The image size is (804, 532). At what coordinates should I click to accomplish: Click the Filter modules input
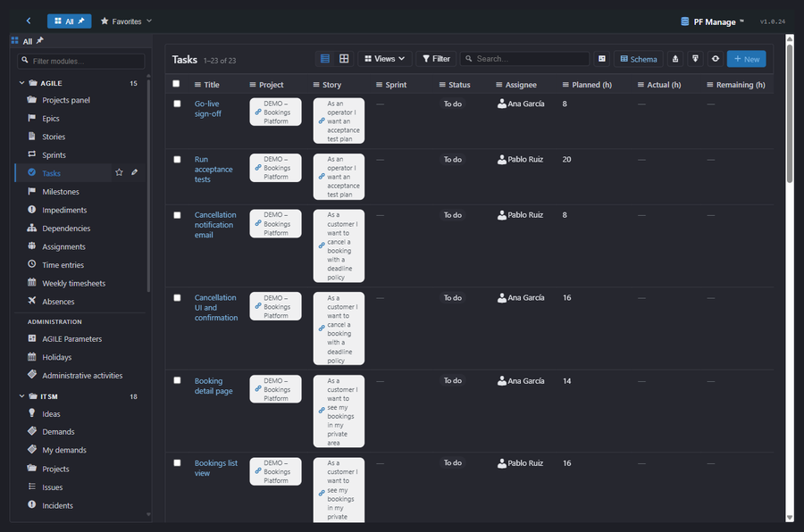tap(81, 61)
